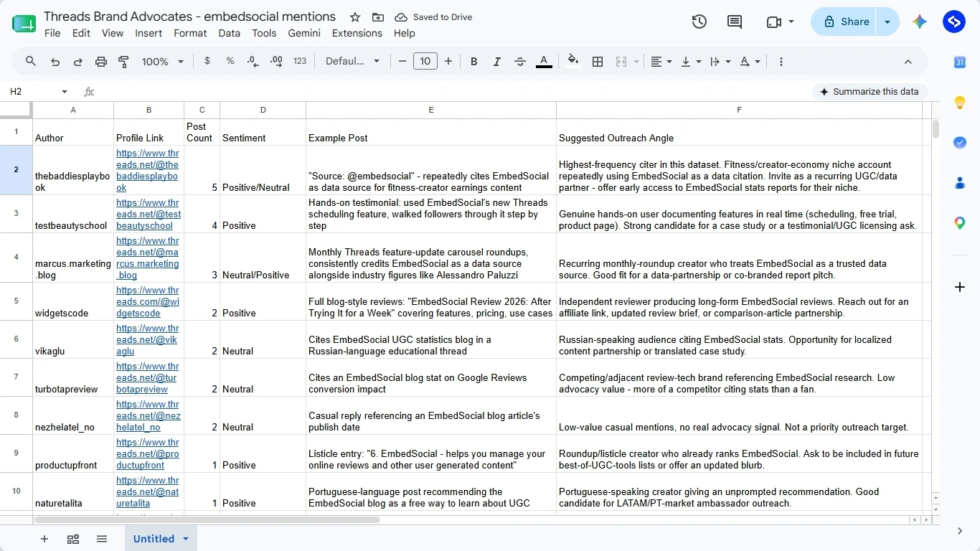
Task: Open more number formats 123
Action: coord(300,62)
